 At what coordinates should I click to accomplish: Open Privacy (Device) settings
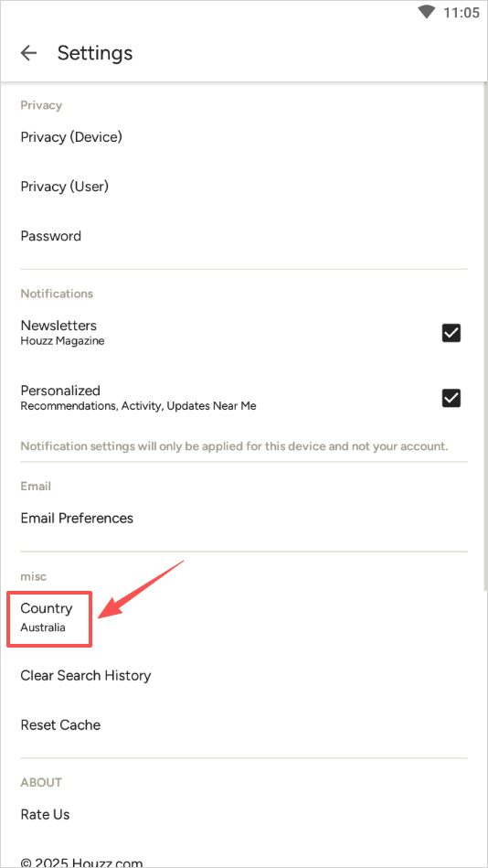244,136
